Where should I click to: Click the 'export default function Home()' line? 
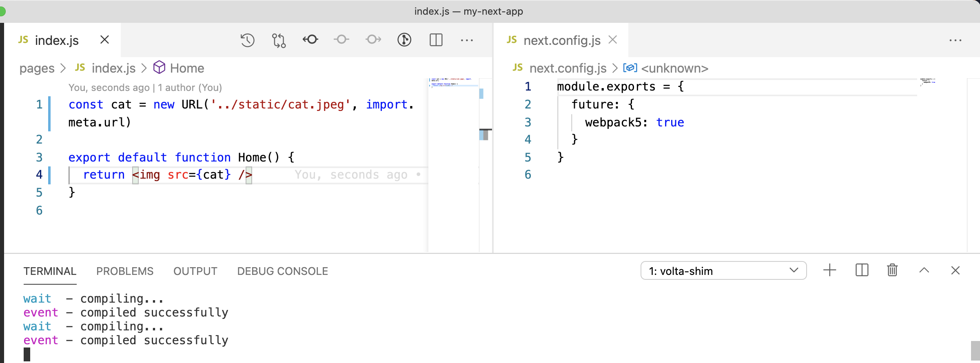tap(182, 157)
